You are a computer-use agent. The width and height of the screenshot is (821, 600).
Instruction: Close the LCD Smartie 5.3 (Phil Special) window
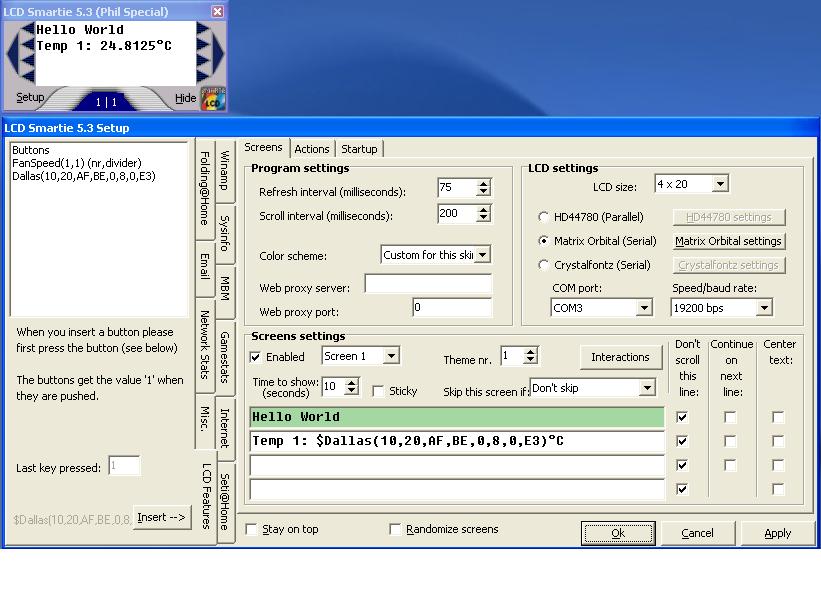[218, 11]
